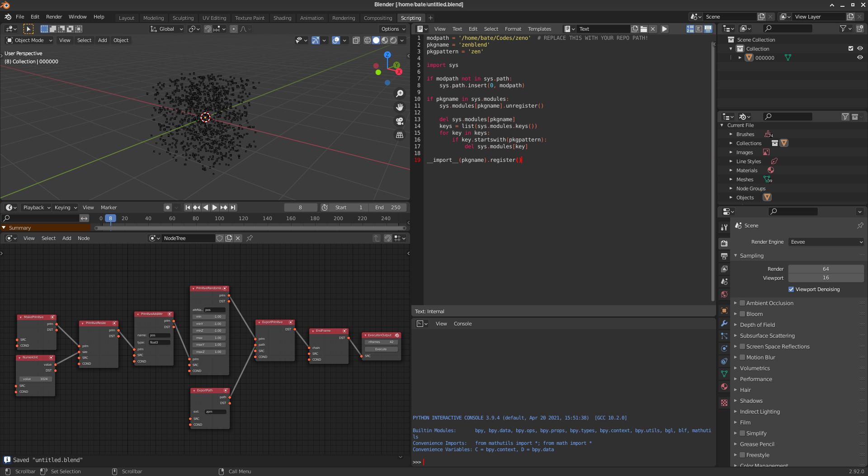Open the World properties tab

coord(724,294)
